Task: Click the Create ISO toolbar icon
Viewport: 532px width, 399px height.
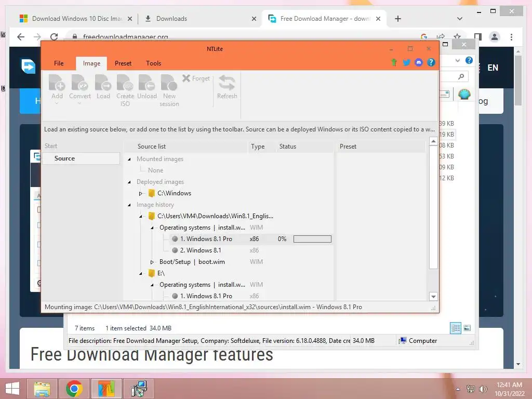Action: pos(125,90)
